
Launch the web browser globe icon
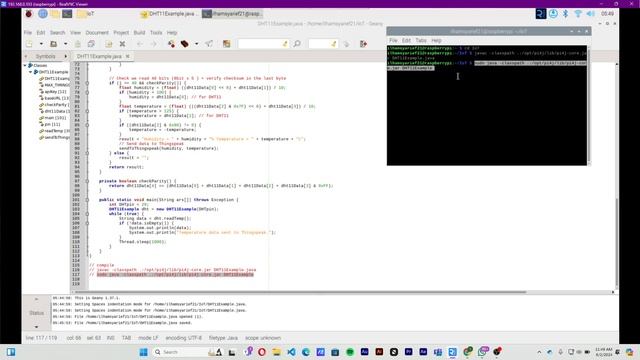(43, 14)
